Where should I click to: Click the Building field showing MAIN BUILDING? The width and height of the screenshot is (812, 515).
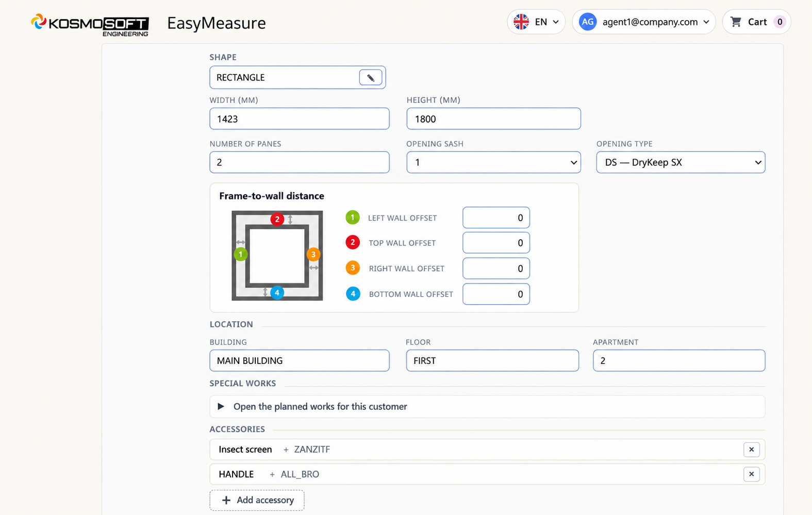300,360
